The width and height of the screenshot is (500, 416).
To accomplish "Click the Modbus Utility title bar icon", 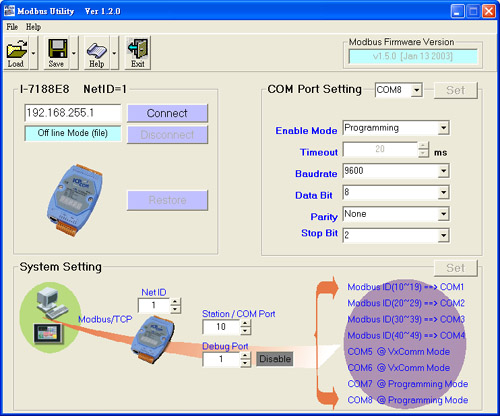I will [9, 11].
